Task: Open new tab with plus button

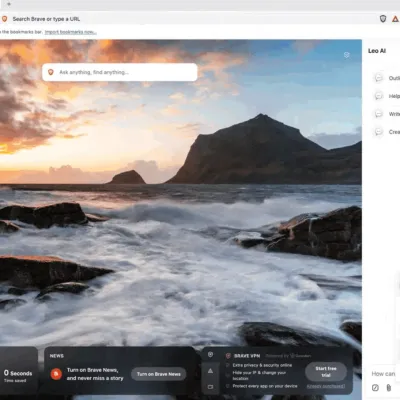Action: [9, 4]
